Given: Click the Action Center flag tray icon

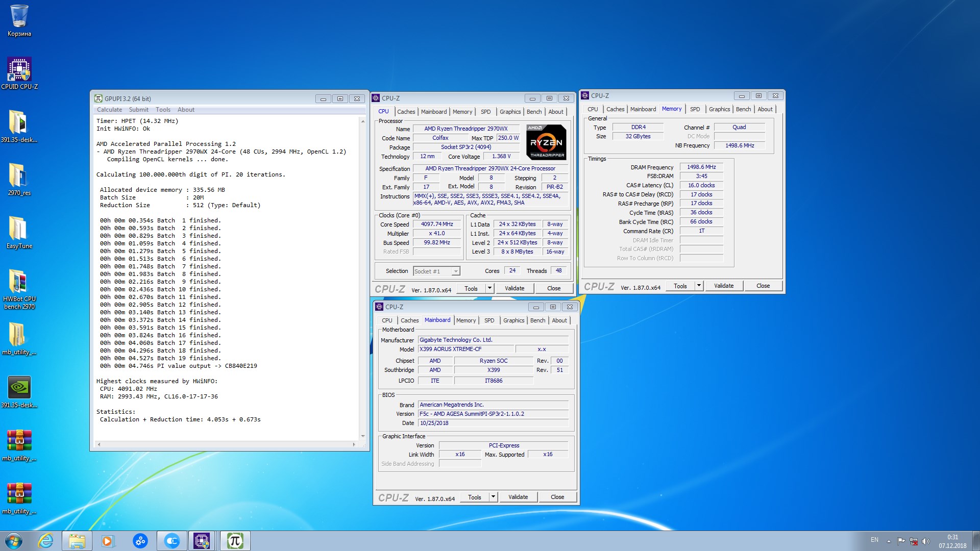Looking at the screenshot, I should 901,541.
